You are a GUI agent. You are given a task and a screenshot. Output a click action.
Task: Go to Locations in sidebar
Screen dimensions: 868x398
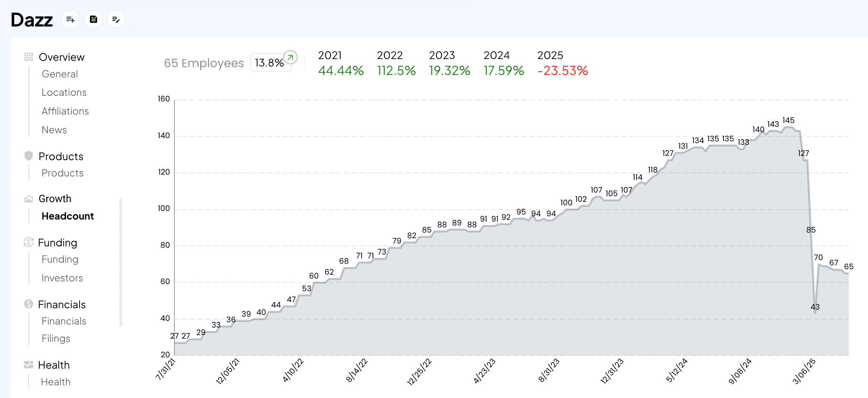tap(64, 93)
